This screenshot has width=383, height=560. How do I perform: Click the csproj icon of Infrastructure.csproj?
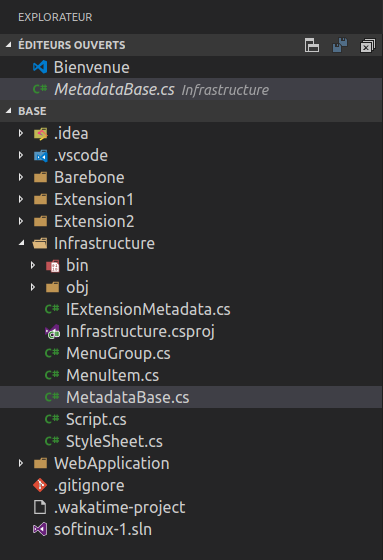52,331
